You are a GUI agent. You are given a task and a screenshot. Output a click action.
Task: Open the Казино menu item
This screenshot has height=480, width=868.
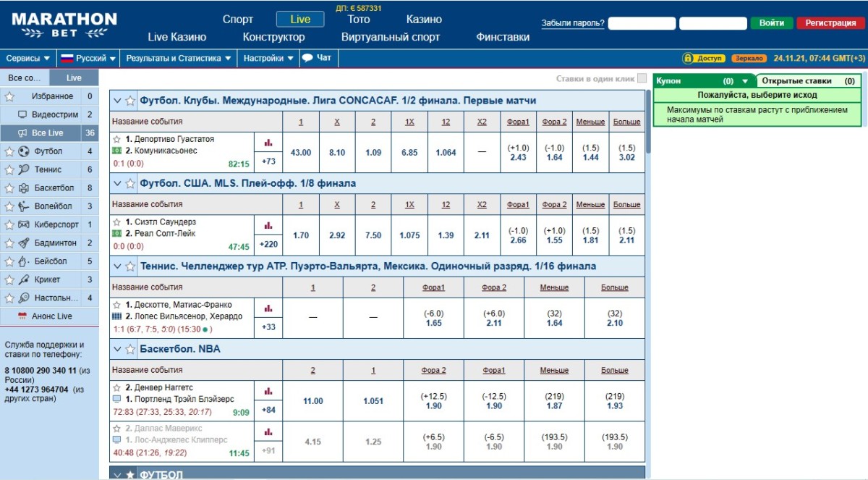pos(424,20)
